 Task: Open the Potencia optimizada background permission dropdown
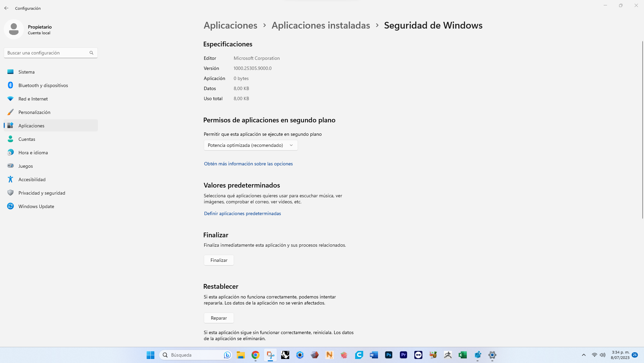tap(251, 145)
